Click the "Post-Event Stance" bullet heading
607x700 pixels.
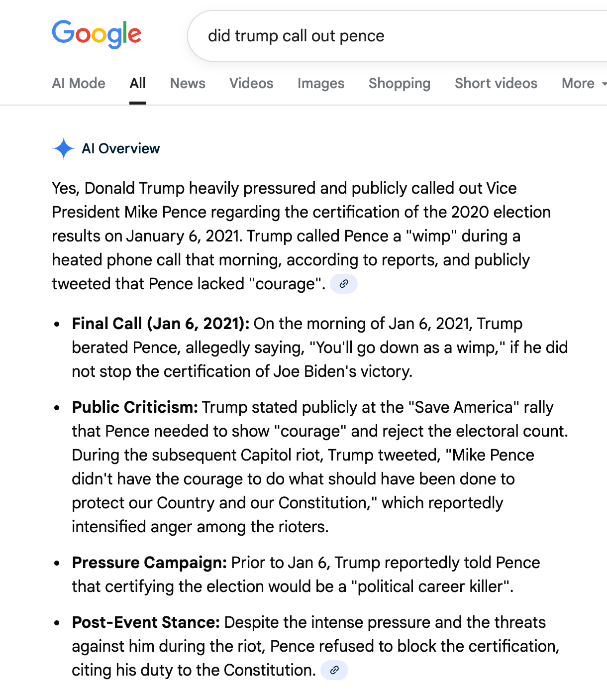(x=146, y=622)
